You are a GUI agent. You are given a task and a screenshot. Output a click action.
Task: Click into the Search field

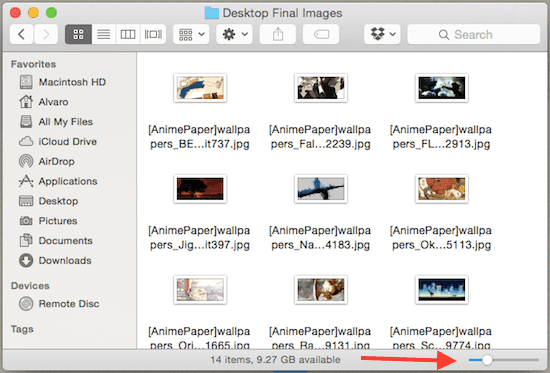(x=474, y=34)
